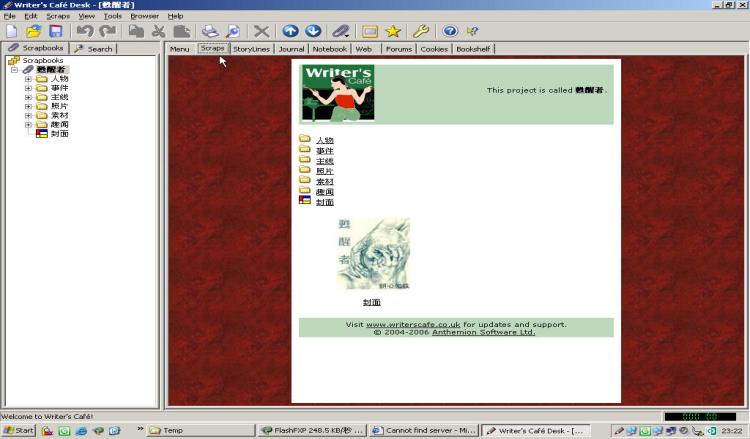Screen dimensions: 750x439
Task: Switch to the Journal tab
Action: (291, 49)
